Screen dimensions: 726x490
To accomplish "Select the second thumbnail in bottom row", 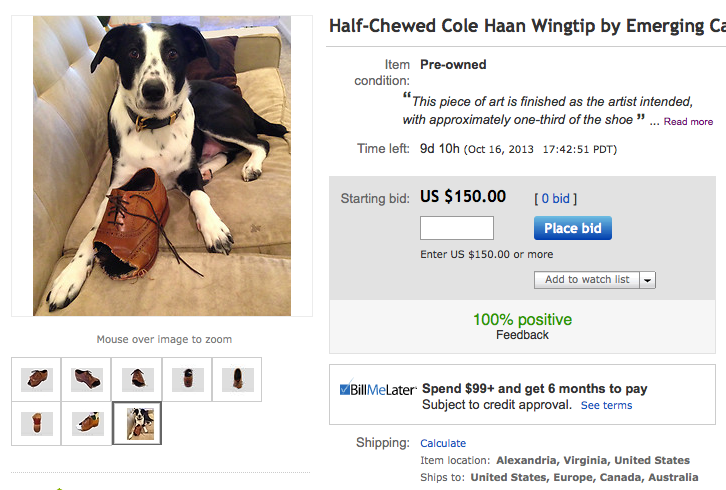I will 87,423.
